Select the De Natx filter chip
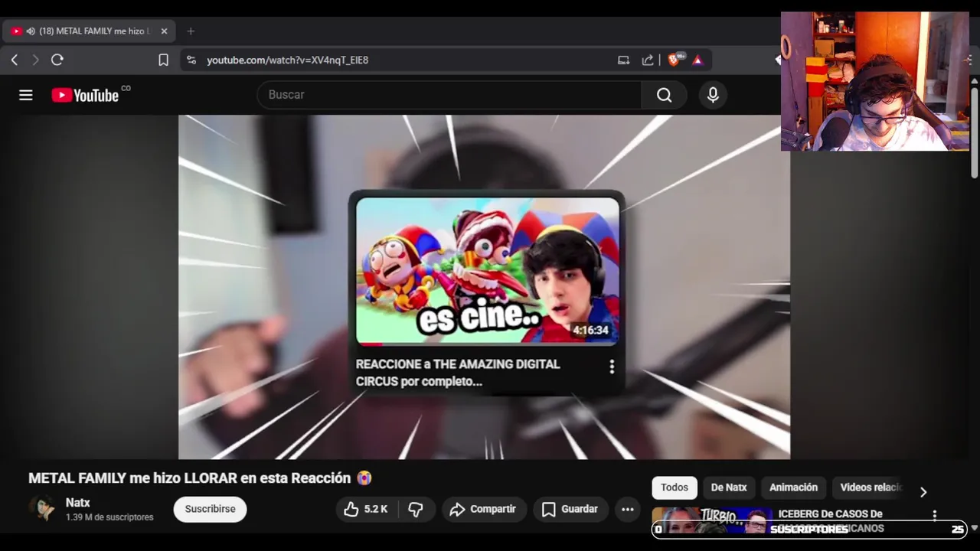The image size is (980, 551). point(729,487)
